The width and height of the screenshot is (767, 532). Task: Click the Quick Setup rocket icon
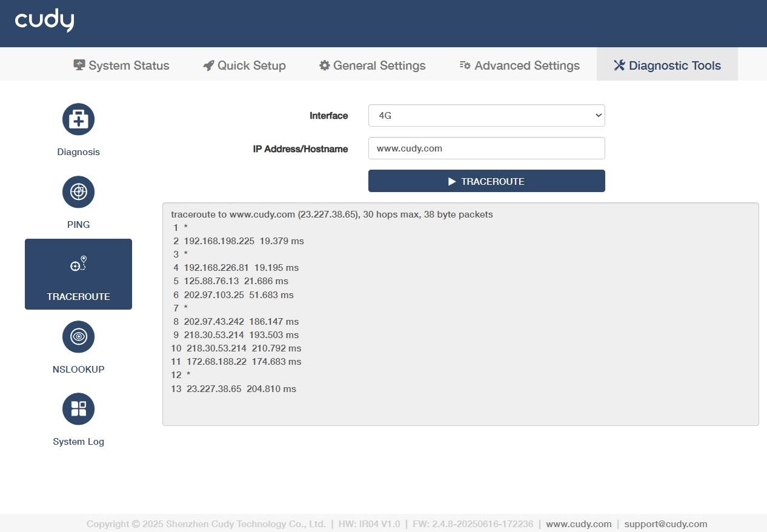coord(208,65)
